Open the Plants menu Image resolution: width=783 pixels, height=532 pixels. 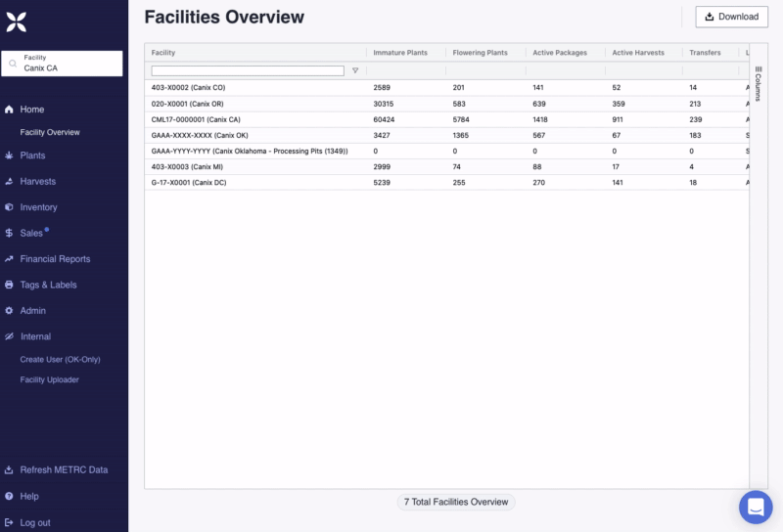coord(32,155)
